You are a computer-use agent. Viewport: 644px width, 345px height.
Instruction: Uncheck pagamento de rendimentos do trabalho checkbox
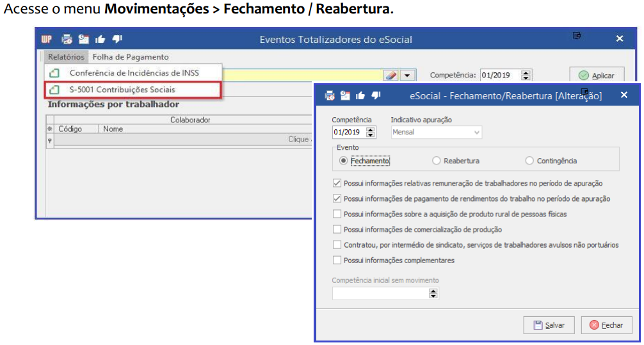tap(337, 198)
